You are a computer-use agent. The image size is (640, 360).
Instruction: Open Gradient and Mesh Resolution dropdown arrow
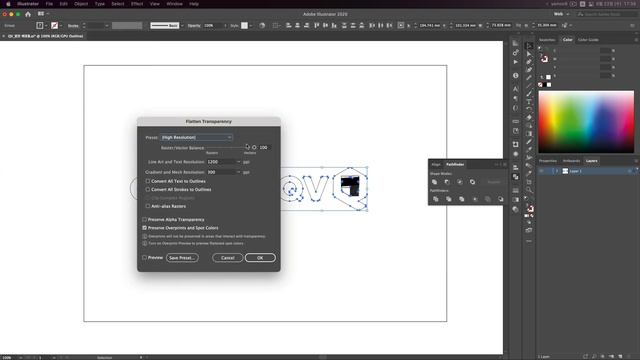(238, 172)
